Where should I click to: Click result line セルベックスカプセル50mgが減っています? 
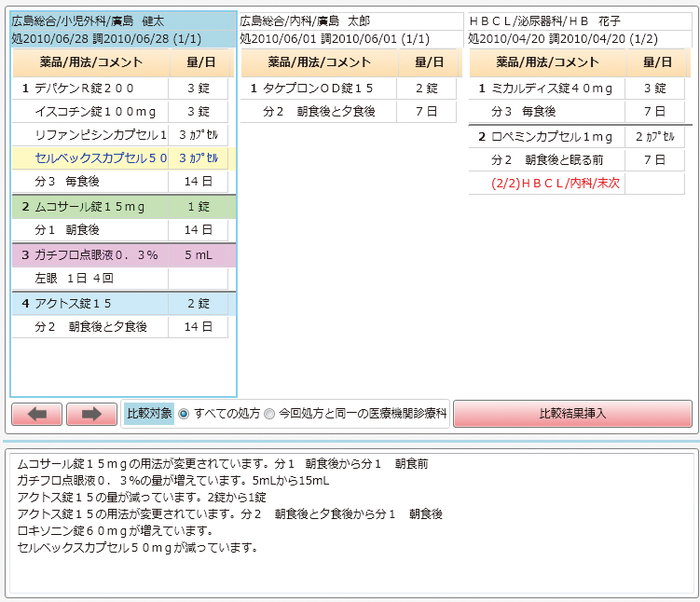click(x=138, y=548)
